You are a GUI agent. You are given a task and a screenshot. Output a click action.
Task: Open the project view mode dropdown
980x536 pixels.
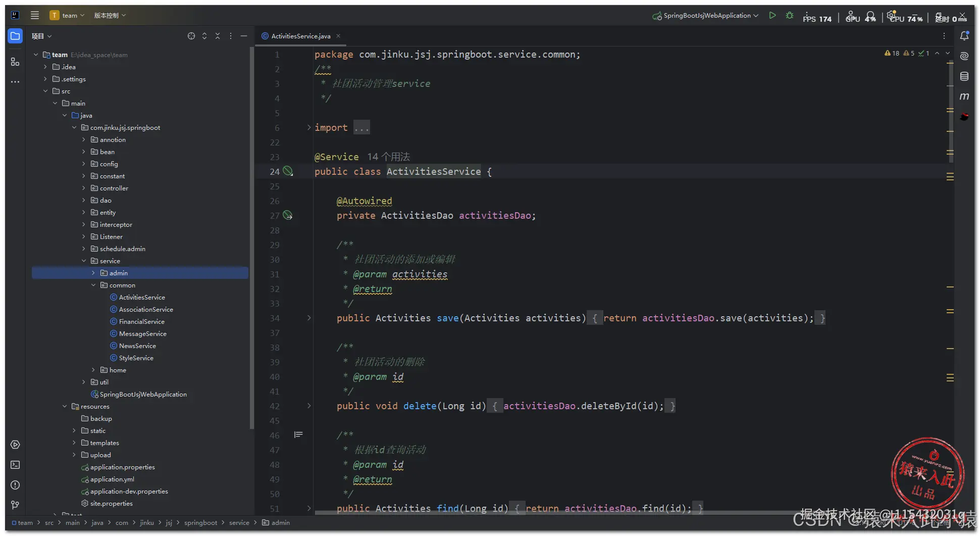(42, 36)
